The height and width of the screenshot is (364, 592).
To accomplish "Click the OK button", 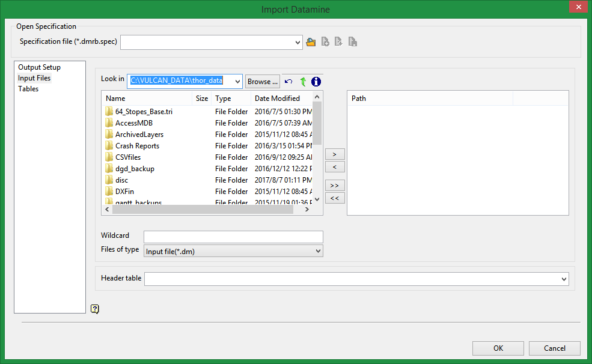I will pyautogui.click(x=498, y=348).
